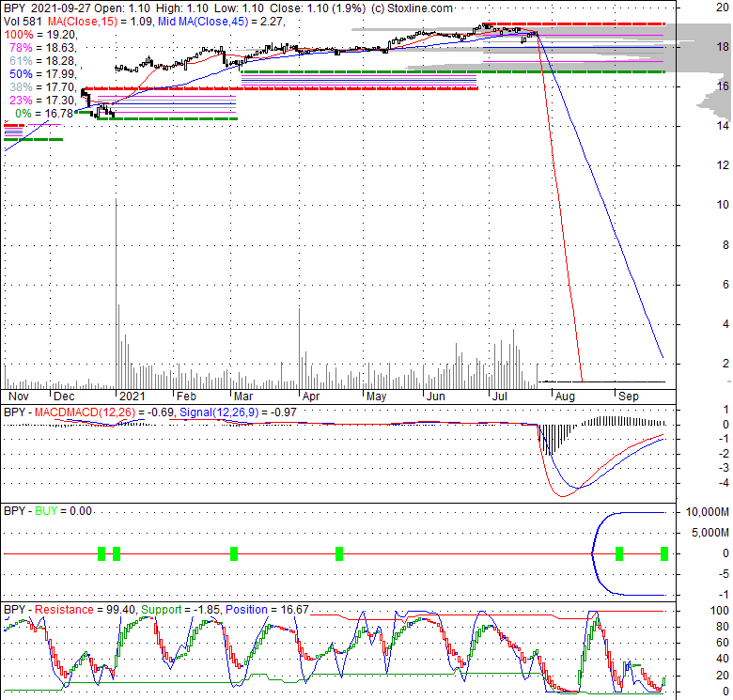Click the 18 tick on the price axis
Viewport: 733px width, 700px height.
(x=723, y=46)
